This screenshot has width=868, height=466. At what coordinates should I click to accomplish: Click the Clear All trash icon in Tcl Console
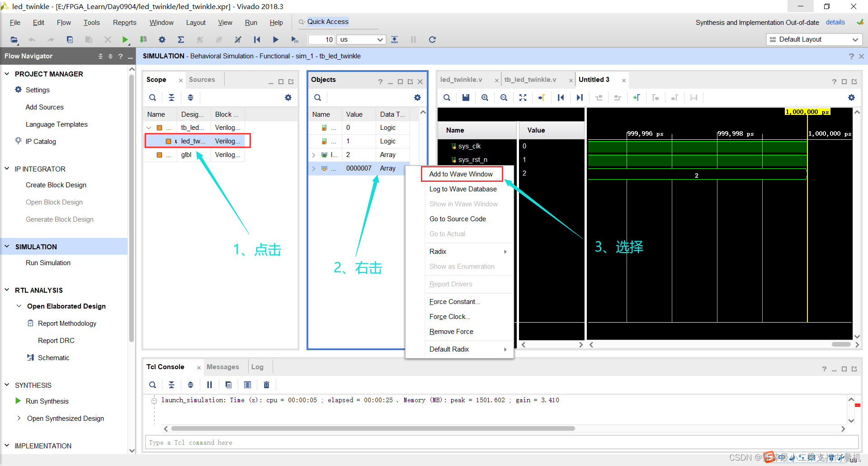(266, 385)
